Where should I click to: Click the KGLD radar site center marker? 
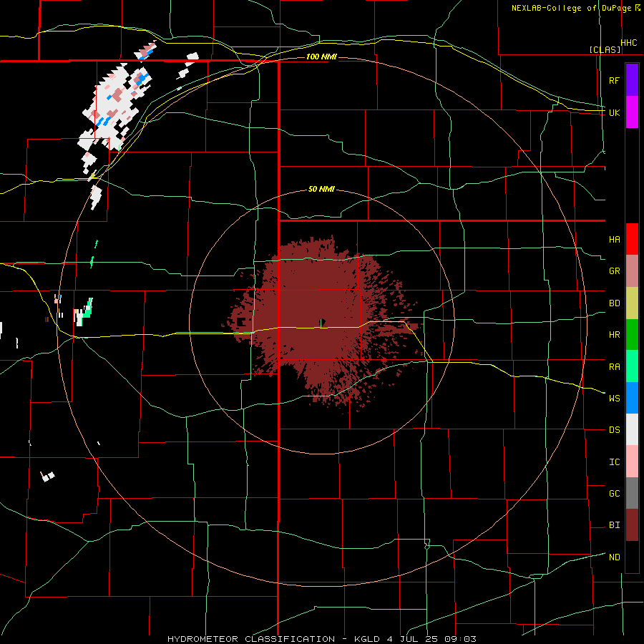coord(321,321)
